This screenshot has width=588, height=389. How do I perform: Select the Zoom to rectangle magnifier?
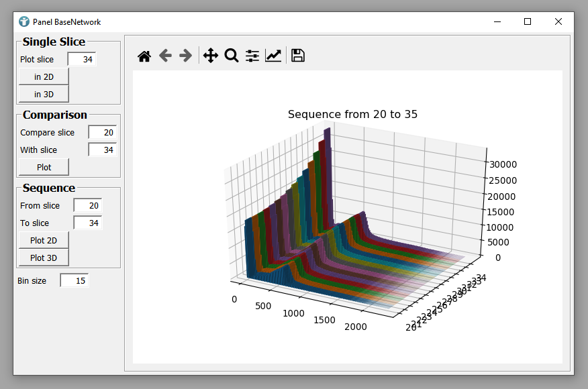(232, 56)
